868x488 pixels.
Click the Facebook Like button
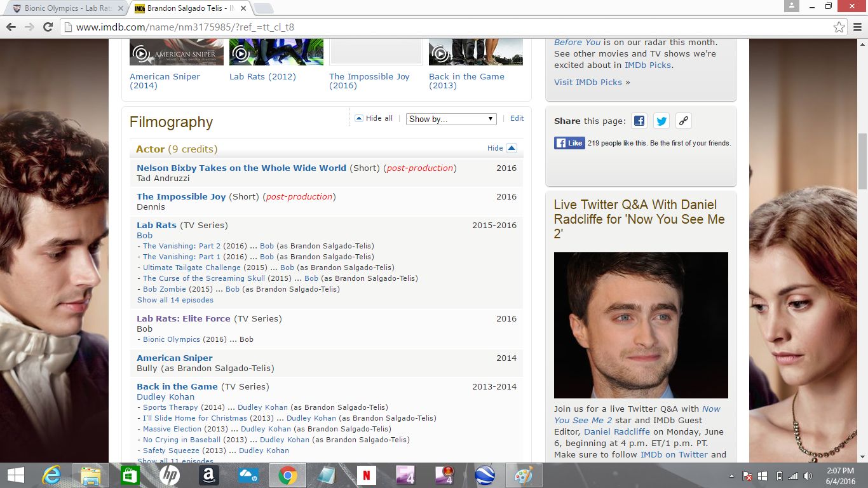tap(569, 144)
